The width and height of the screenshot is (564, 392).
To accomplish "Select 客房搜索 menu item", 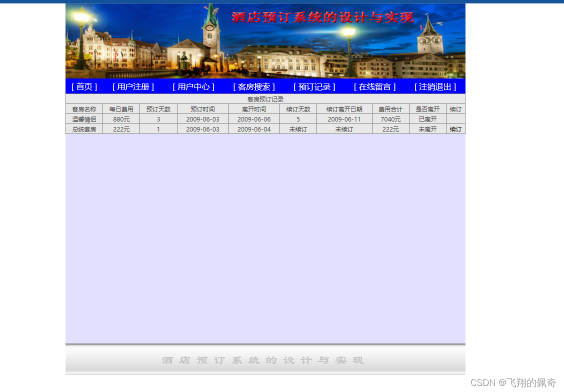I will click(x=254, y=86).
